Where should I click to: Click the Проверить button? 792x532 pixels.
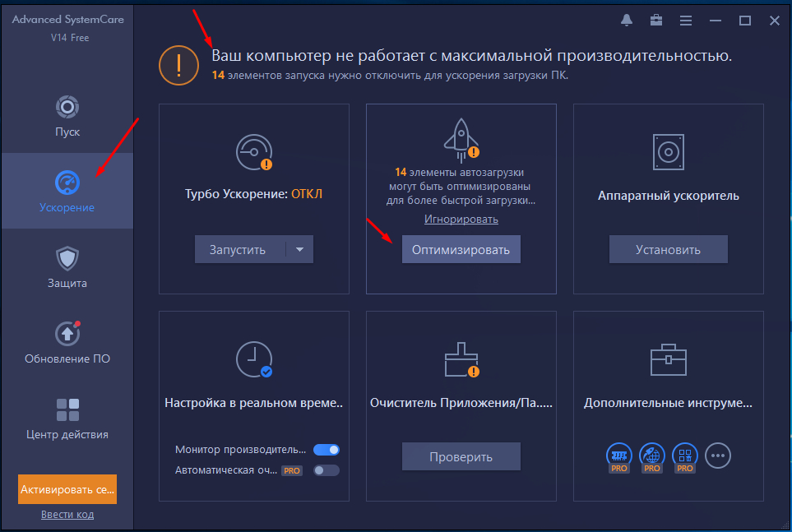pyautogui.click(x=461, y=456)
